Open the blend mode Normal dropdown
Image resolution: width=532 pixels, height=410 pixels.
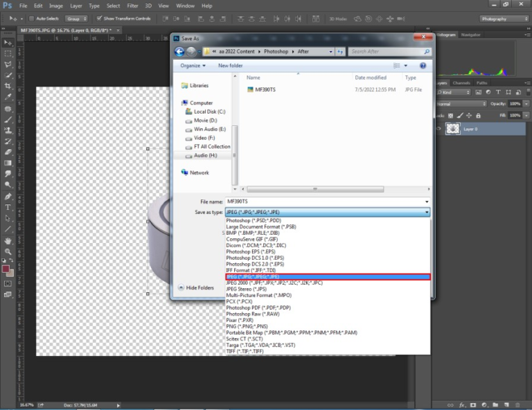coord(461,104)
